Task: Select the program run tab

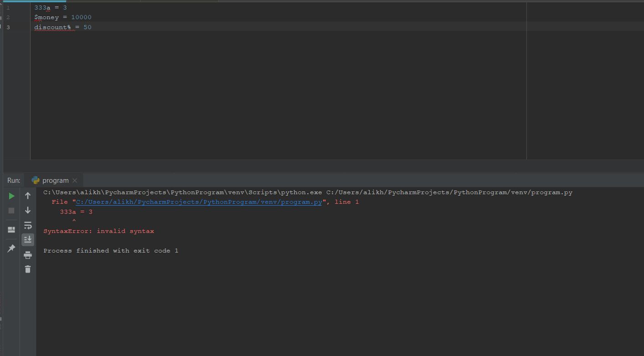Action: pyautogui.click(x=55, y=181)
